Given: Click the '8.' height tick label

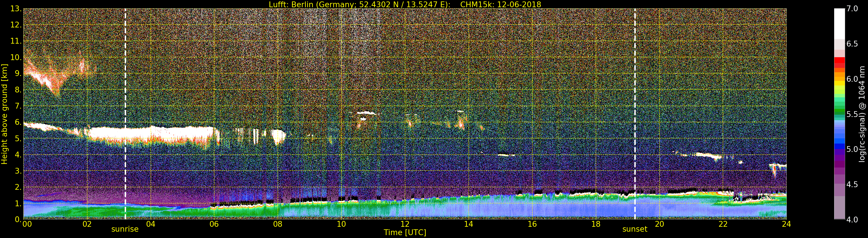Looking at the screenshot, I should [x=18, y=90].
